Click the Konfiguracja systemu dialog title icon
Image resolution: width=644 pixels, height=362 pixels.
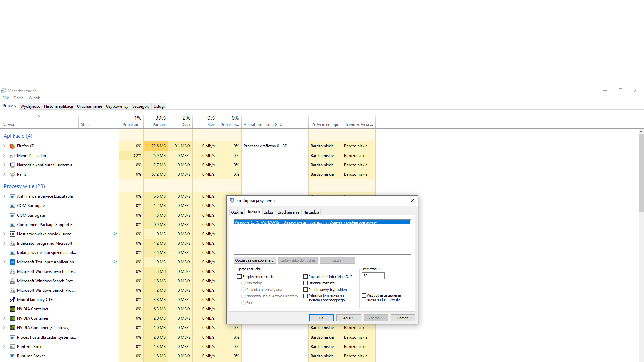[232, 200]
